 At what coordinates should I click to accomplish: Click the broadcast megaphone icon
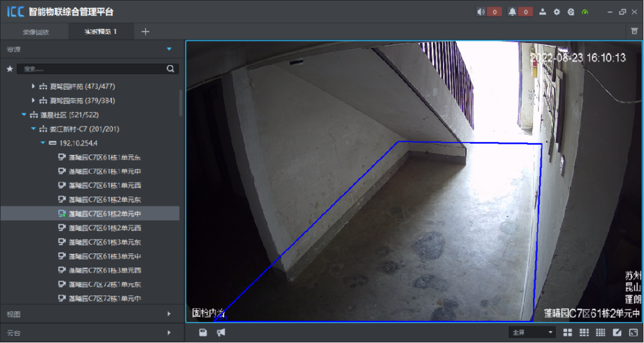pos(221,332)
